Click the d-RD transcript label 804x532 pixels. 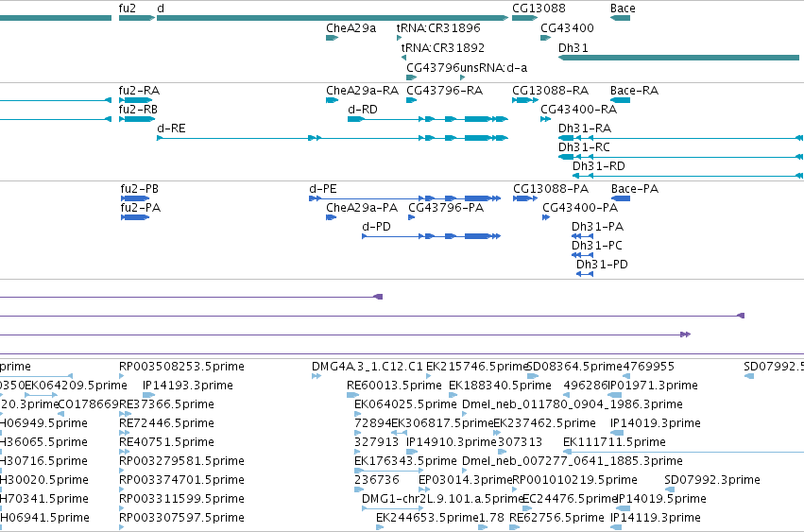tap(363, 110)
